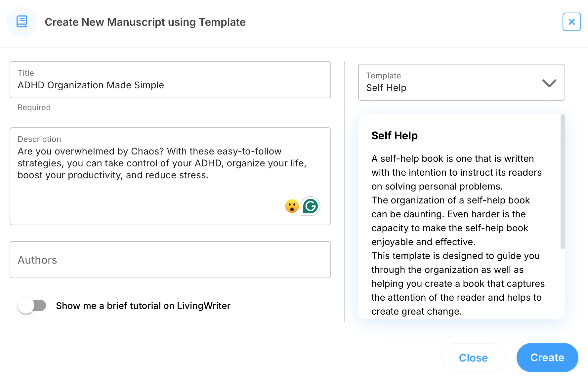Click the bold Self Help preview heading

(394, 136)
